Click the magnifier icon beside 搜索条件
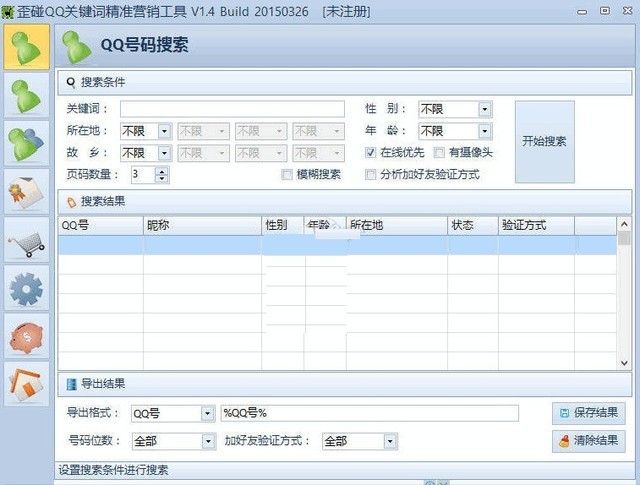Viewport: 640px width, 485px height. tap(71, 83)
